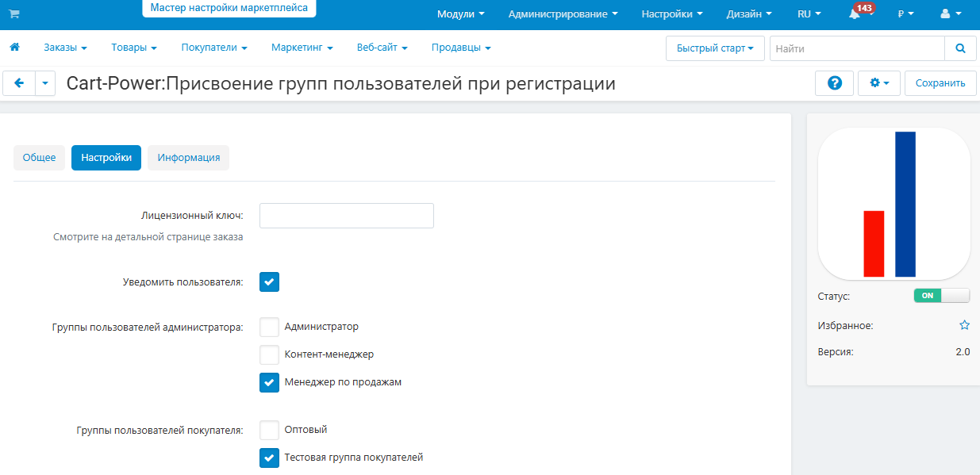The image size is (980, 475).
Task: Go back with the arrow button
Action: [x=19, y=83]
